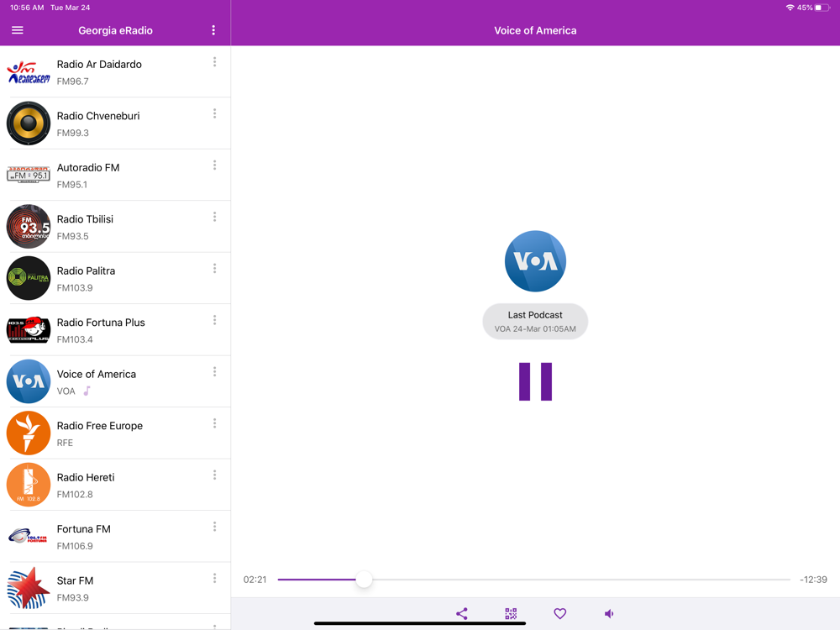The image size is (840, 630).
Task: Click the Star FM red star logo
Action: click(x=29, y=588)
